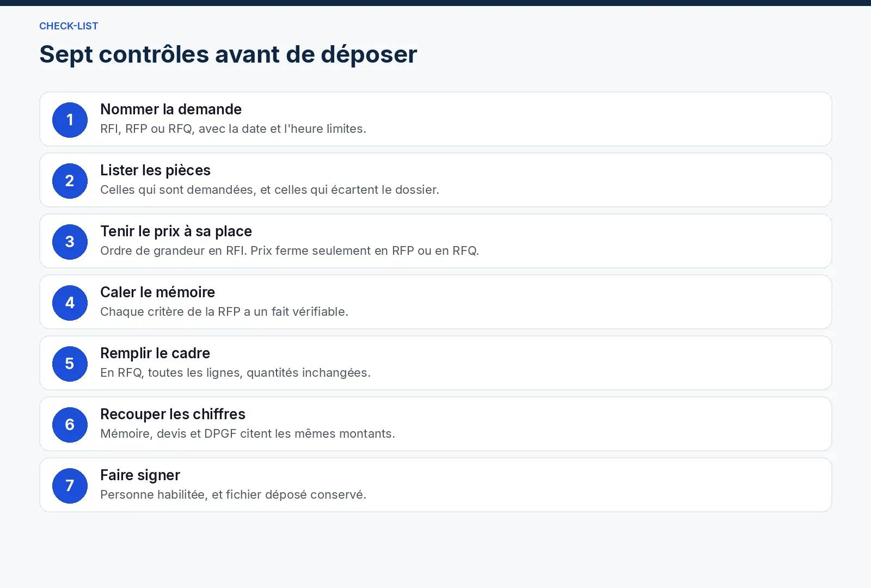This screenshot has width=871, height=588.
Task: Click 'Celles qui sont demandées' description line
Action: [269, 190]
